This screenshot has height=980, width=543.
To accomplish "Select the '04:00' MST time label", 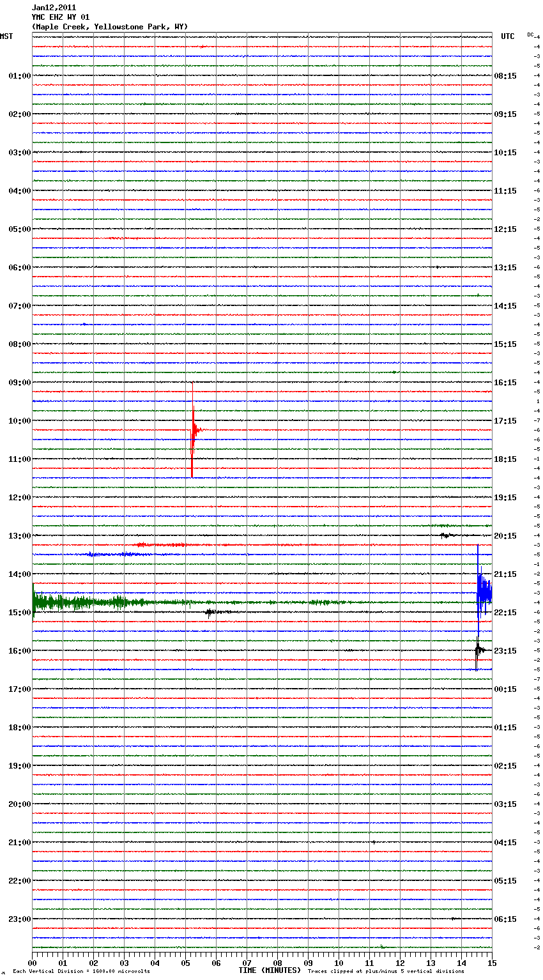I will pyautogui.click(x=20, y=191).
